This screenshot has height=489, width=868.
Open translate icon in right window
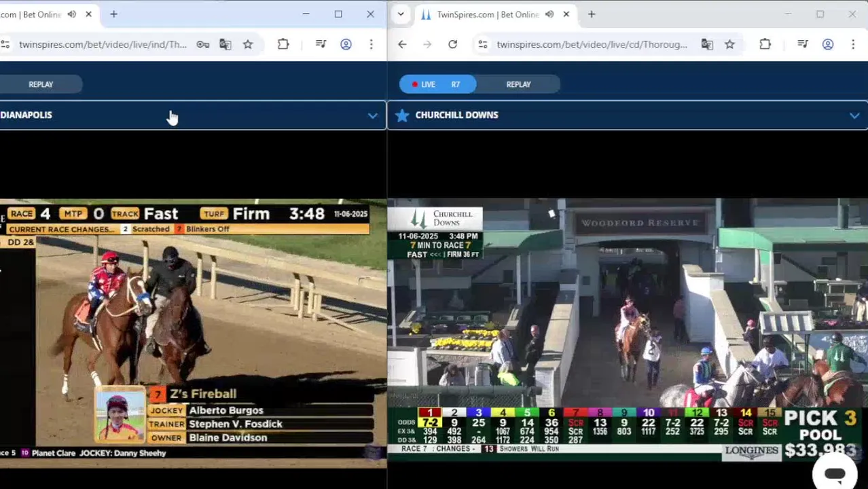pos(707,44)
